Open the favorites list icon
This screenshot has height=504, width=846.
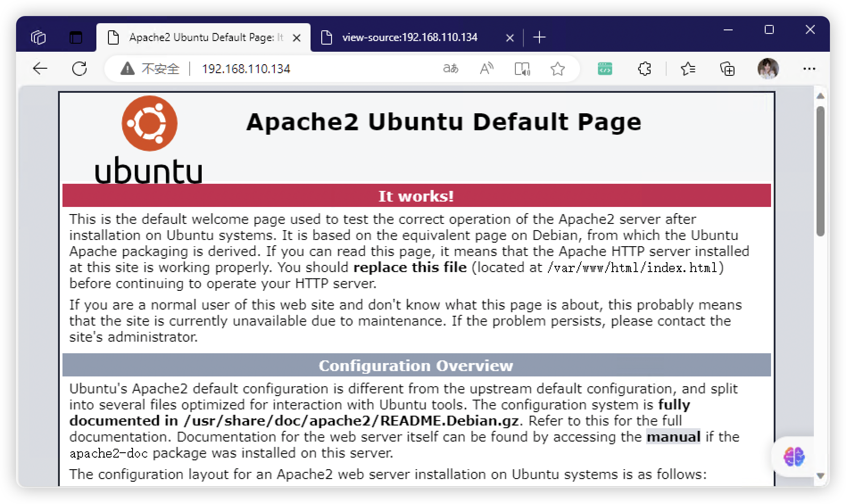[x=688, y=69]
